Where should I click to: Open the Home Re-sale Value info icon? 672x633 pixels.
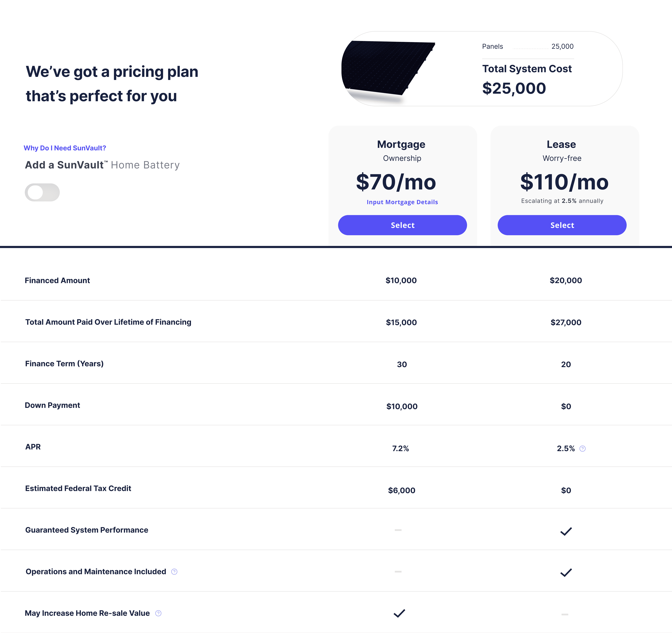pos(158,613)
